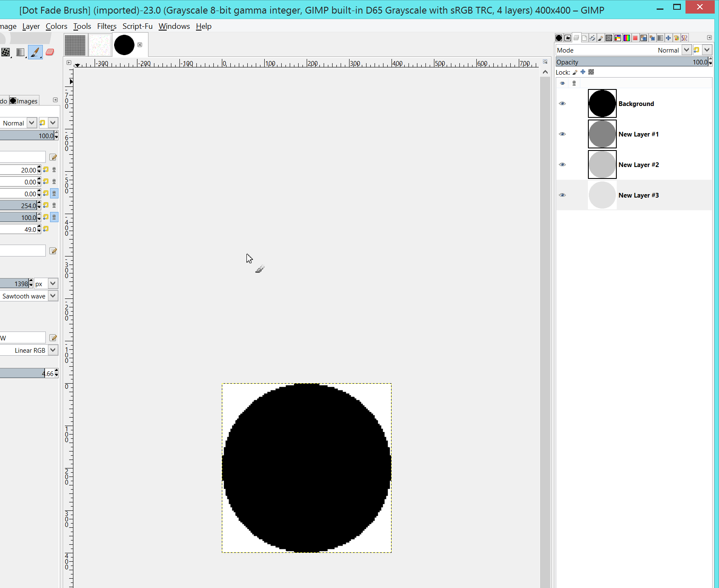Toggle visibility of New Layer #2
719x588 pixels.
coord(562,164)
